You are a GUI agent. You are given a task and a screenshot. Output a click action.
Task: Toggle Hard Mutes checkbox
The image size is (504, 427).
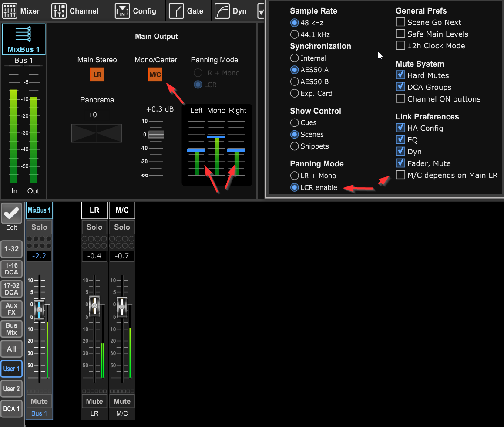pyautogui.click(x=400, y=75)
